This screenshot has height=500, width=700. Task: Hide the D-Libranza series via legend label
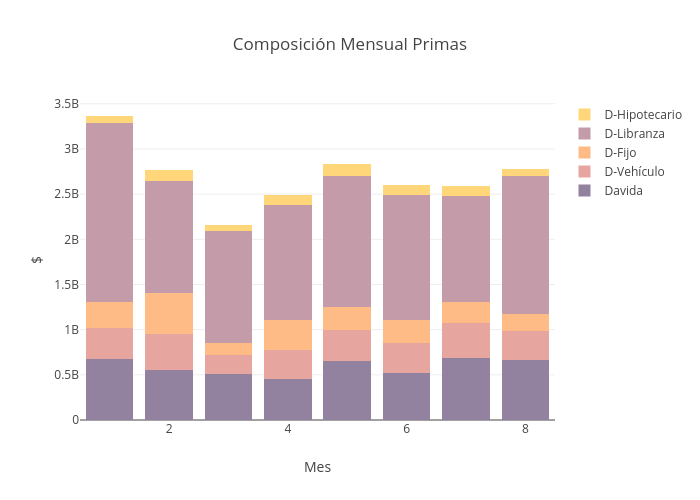[x=634, y=133]
